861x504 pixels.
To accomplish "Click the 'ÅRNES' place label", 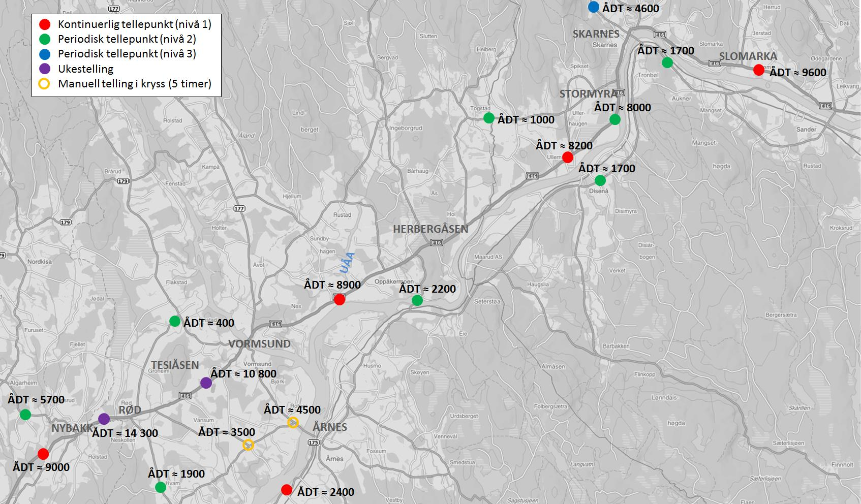I will click(x=330, y=427).
